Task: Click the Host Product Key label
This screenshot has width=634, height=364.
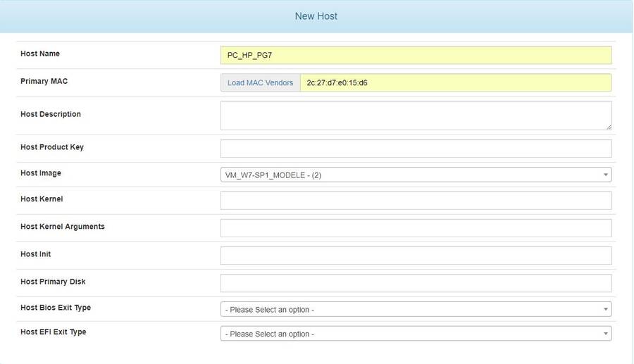Action: tap(52, 147)
